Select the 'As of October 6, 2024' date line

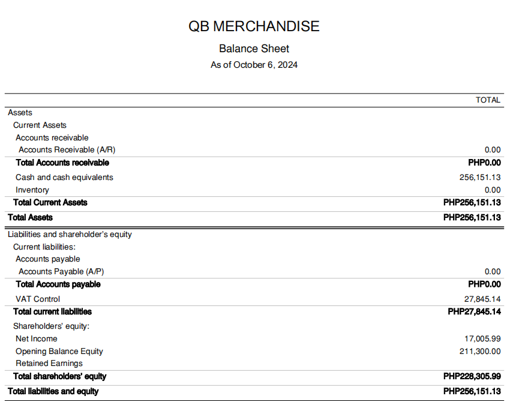[x=254, y=65]
